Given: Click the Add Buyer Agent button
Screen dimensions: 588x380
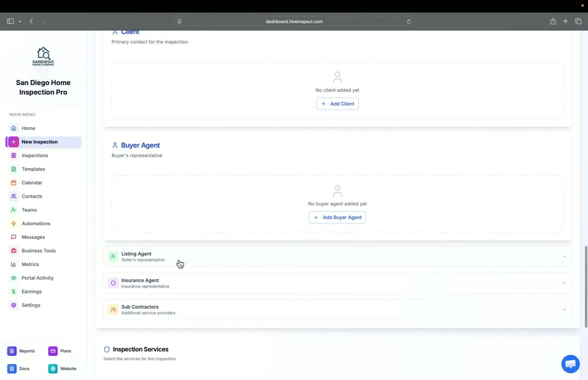Looking at the screenshot, I should [337, 217].
